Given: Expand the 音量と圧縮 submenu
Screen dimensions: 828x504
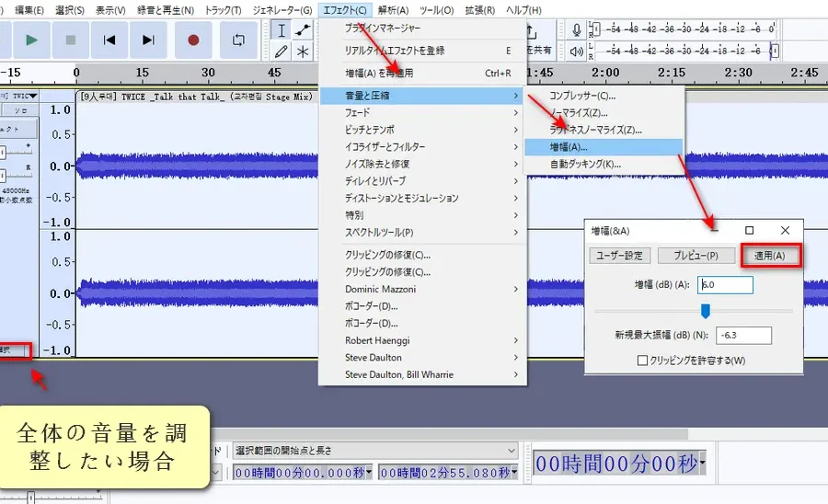Looking at the screenshot, I should (x=422, y=96).
